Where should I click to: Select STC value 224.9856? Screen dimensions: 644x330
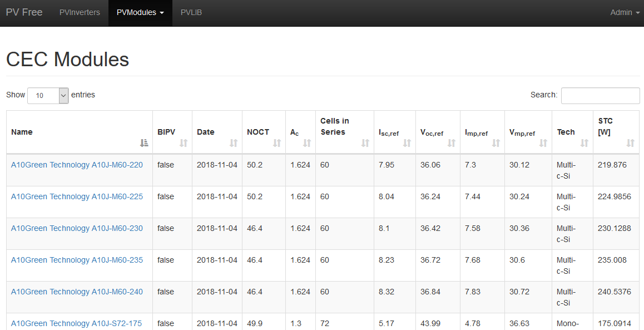[614, 196]
